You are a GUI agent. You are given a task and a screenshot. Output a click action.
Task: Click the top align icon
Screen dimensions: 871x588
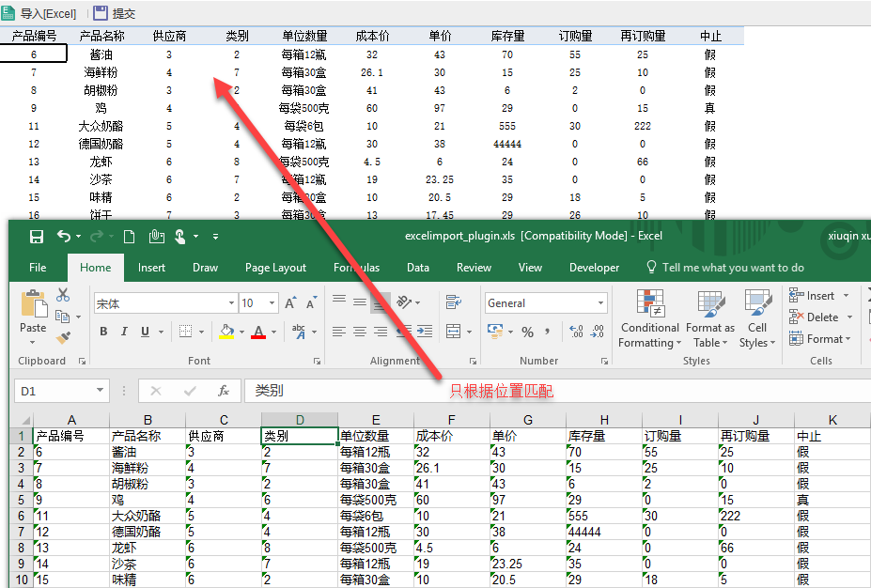(x=339, y=302)
